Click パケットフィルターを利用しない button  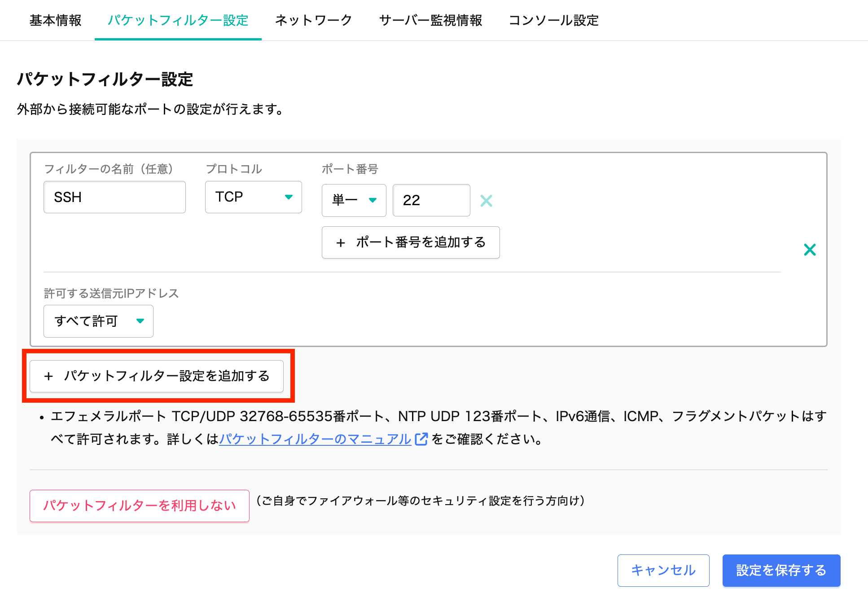[x=139, y=506]
